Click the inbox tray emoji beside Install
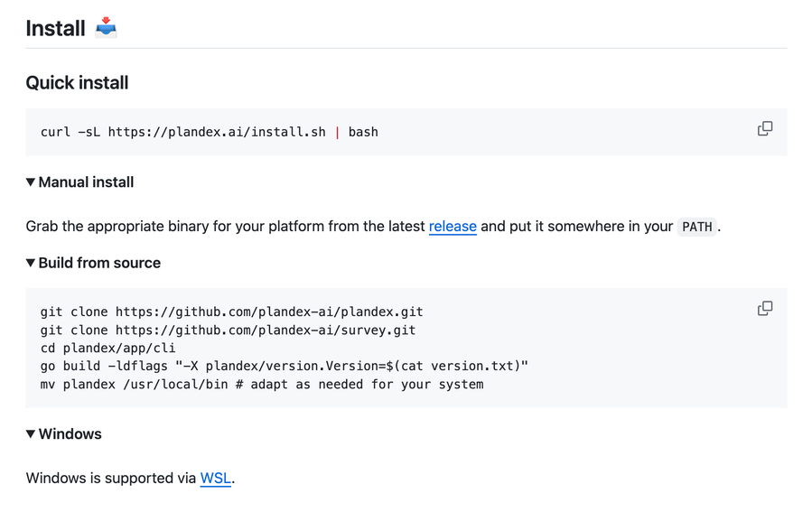Screen dimensions: 812x512 point(107,27)
